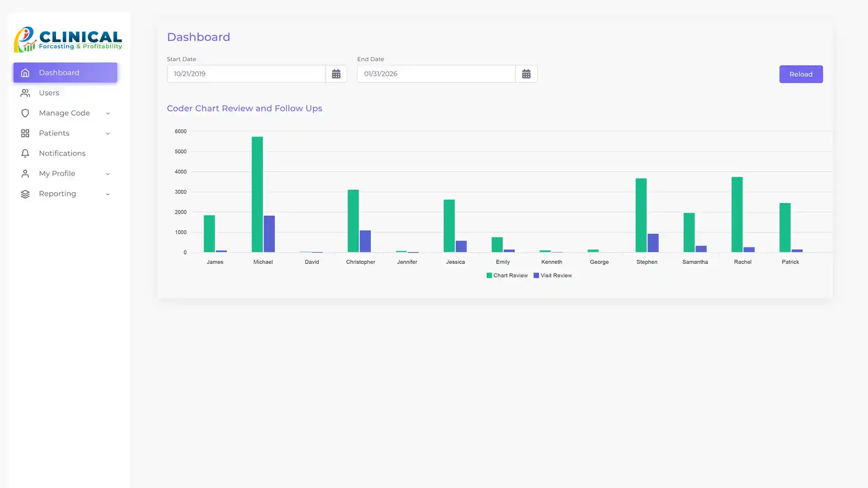Click the Notifications bell icon
The image size is (868, 488).
click(25, 154)
